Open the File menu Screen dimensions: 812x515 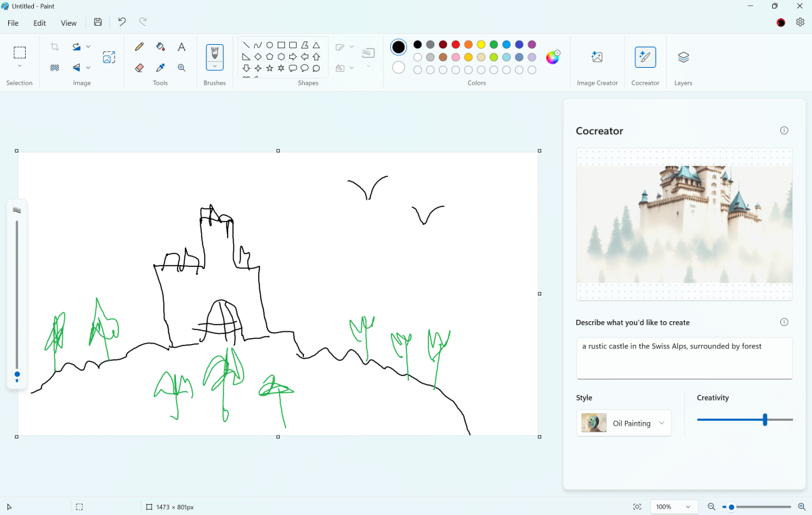coord(12,22)
